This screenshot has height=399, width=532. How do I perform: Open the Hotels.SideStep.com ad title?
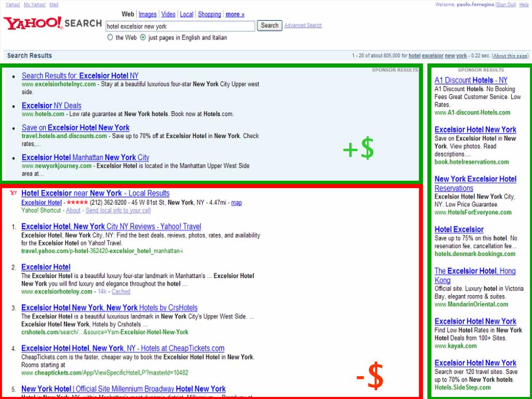pyautogui.click(x=475, y=363)
